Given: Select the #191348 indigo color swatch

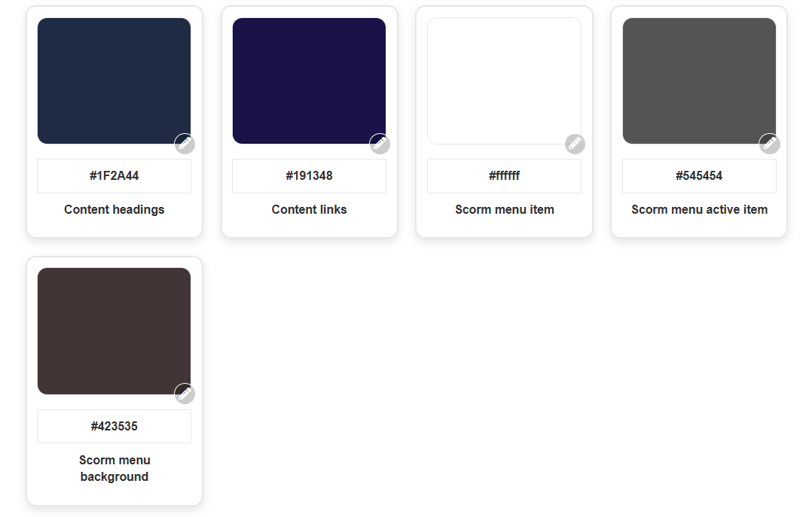Looking at the screenshot, I should point(309,81).
